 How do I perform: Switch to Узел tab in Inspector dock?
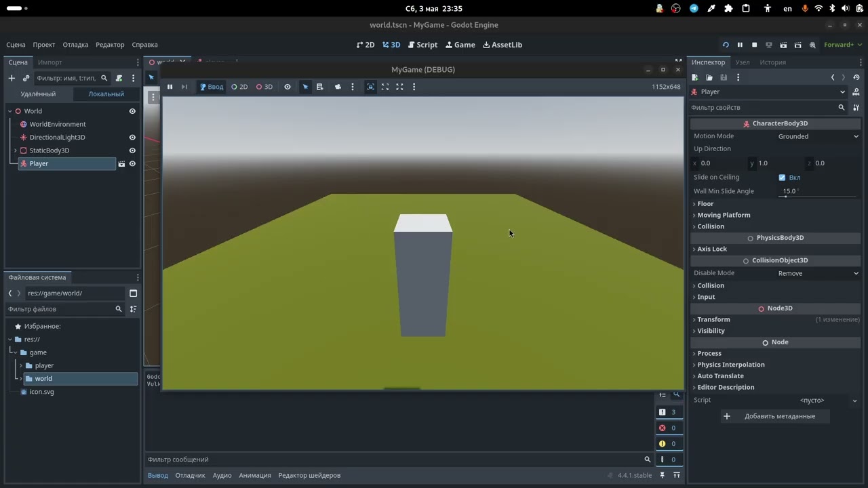coord(743,62)
